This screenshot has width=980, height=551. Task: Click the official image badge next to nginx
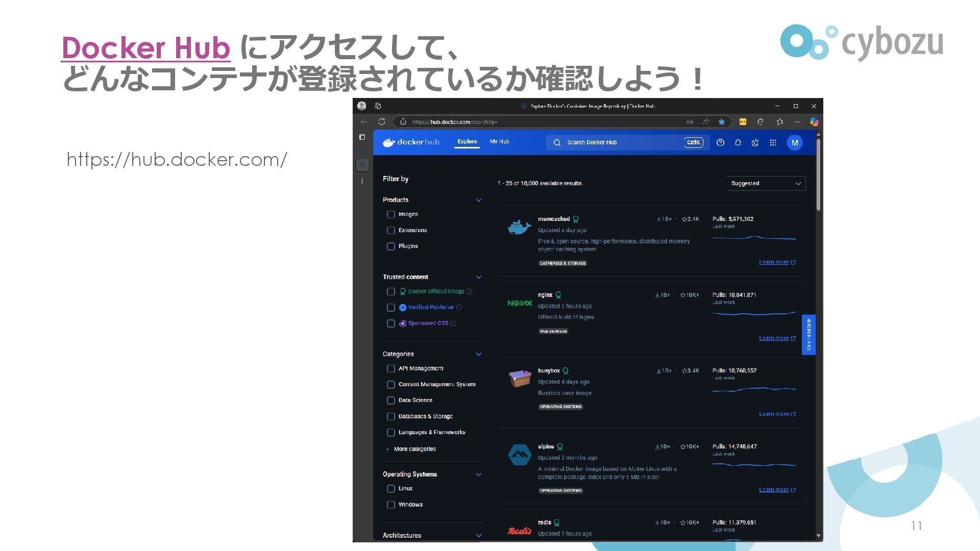coord(558,295)
